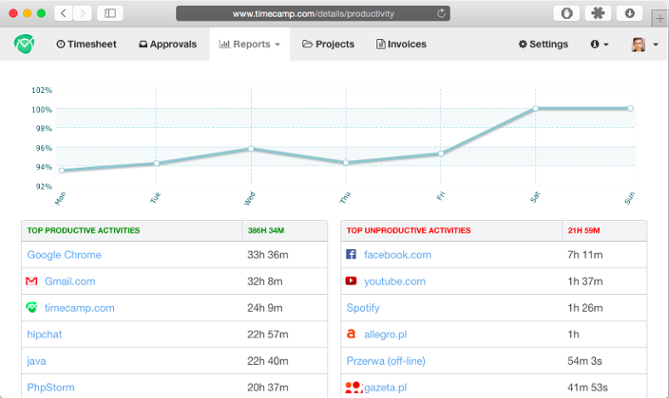This screenshot has height=398, width=669.
Task: Click the Wednesday chart data point
Action: pyautogui.click(x=251, y=149)
